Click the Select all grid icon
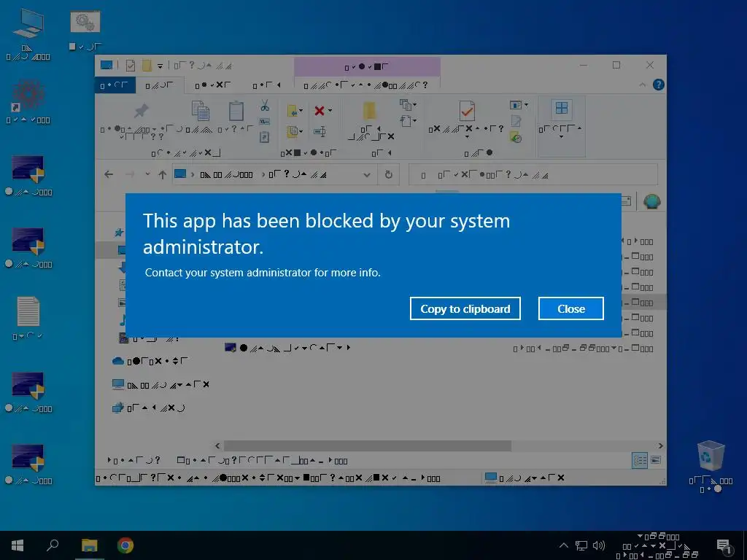The image size is (747, 560). (561, 108)
